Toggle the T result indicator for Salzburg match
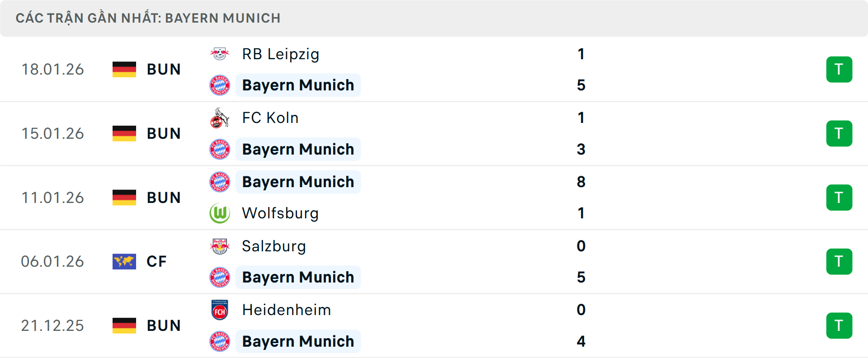This screenshot has height=358, width=868. (x=839, y=261)
